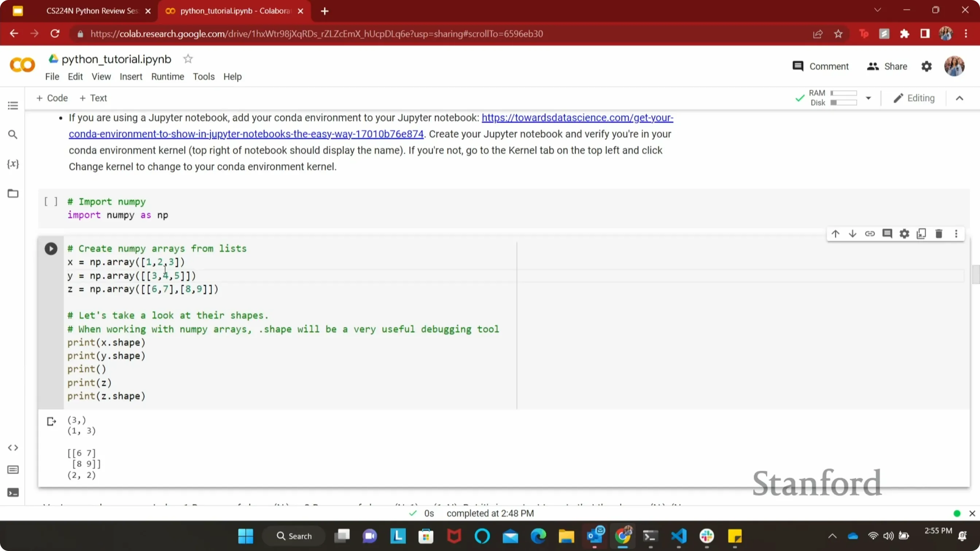Click the RAM usage bar
980x551 pixels.
(844, 93)
